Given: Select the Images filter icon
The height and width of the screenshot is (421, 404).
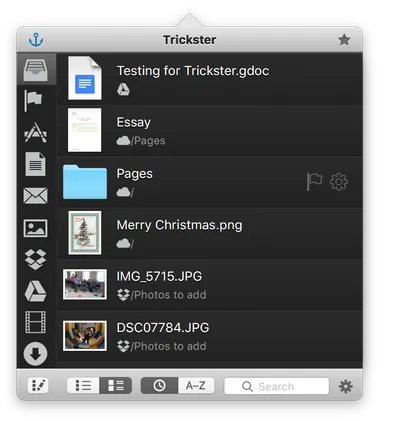Looking at the screenshot, I should pos(35,228).
